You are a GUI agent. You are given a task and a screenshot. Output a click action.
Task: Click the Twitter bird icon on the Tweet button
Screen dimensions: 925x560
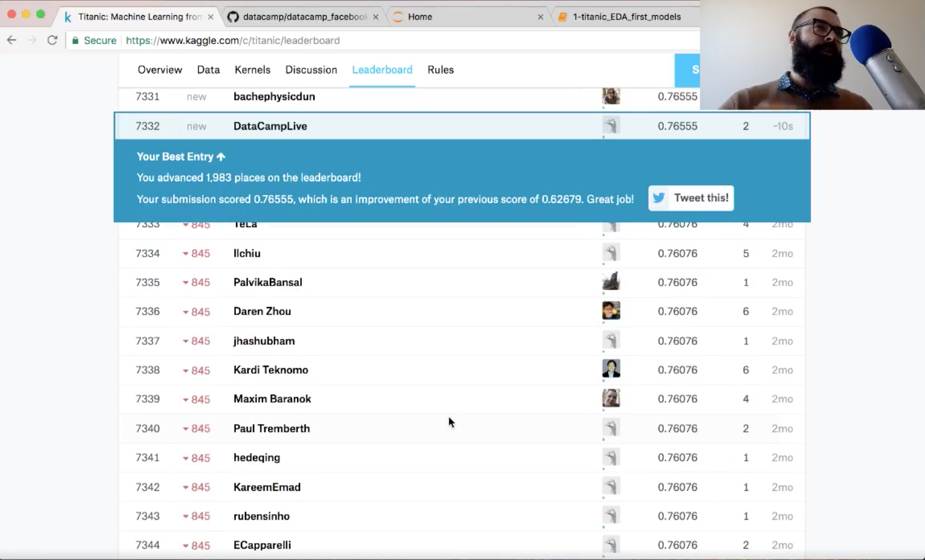[x=658, y=198]
